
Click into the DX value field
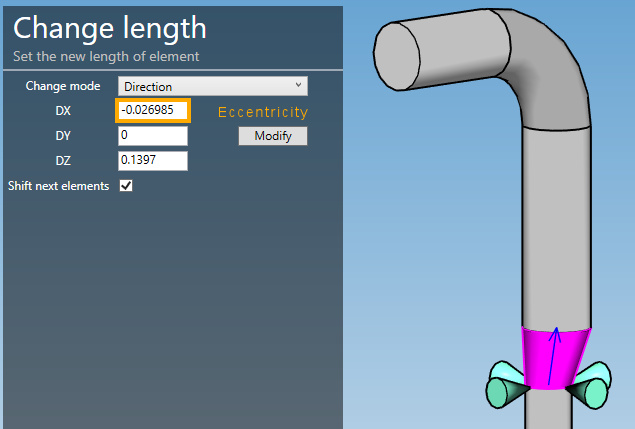[153, 110]
